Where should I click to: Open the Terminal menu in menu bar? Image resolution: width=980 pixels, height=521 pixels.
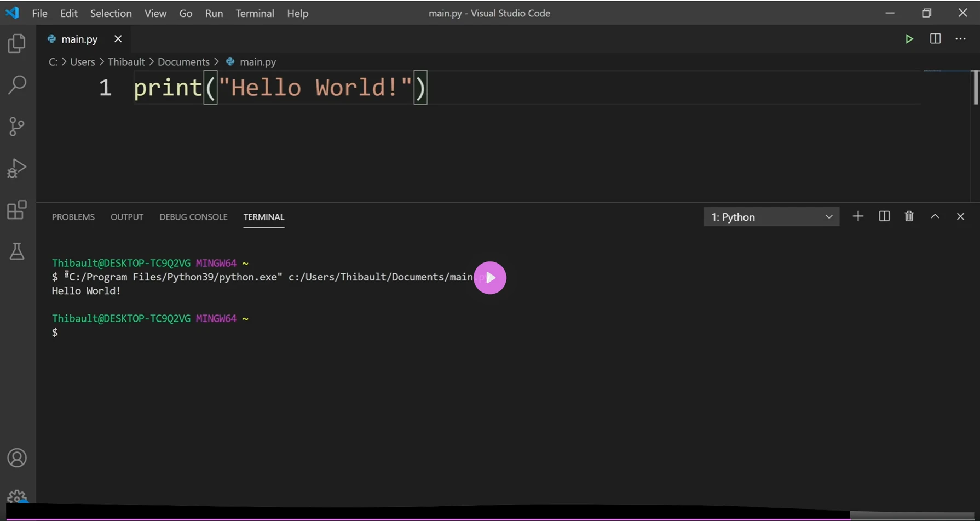click(x=255, y=13)
